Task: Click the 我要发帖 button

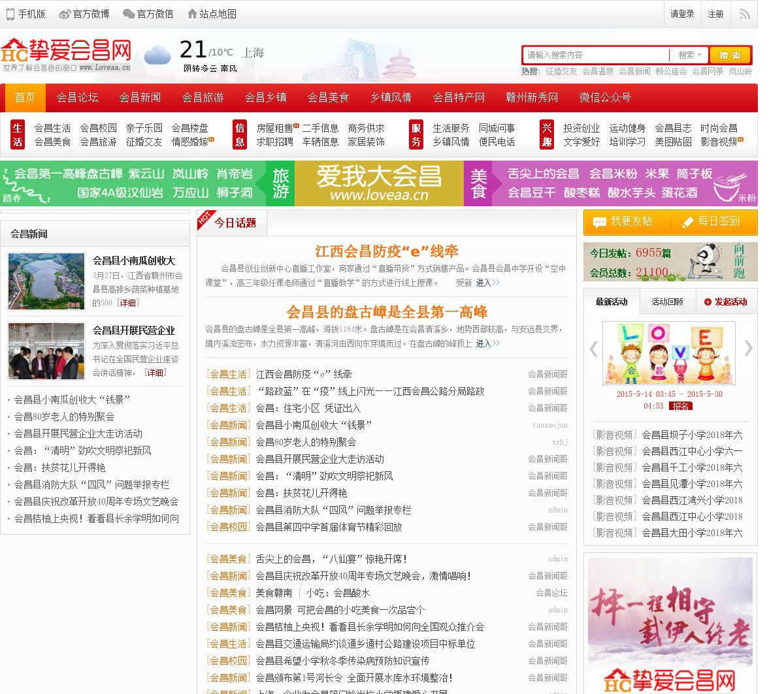Action: point(623,222)
